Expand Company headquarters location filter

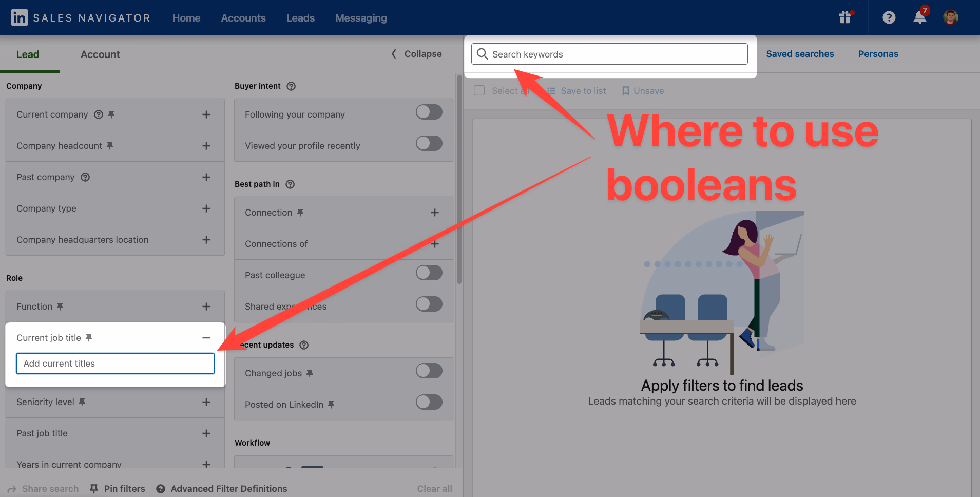(x=206, y=240)
